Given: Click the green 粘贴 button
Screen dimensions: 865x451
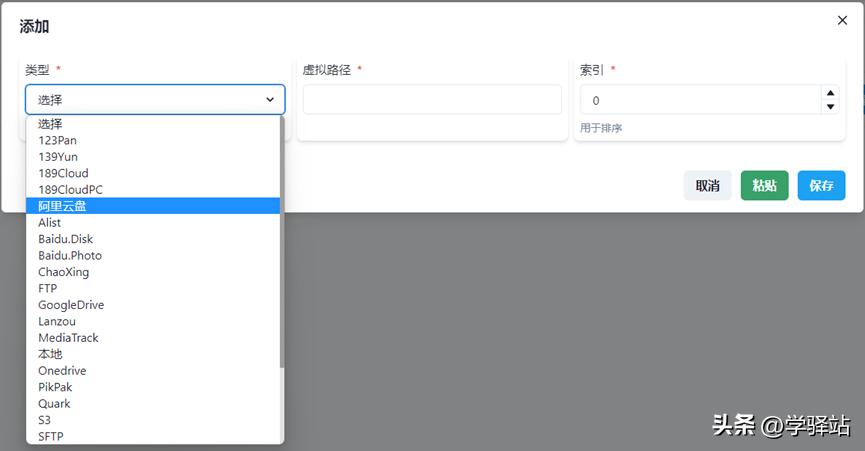Looking at the screenshot, I should [x=764, y=186].
